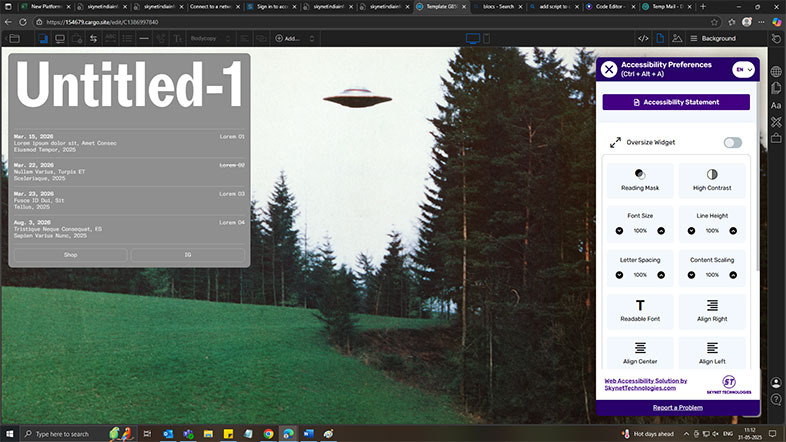Open the Accessibility Statement
Screen dimensions: 786x442
pos(676,102)
